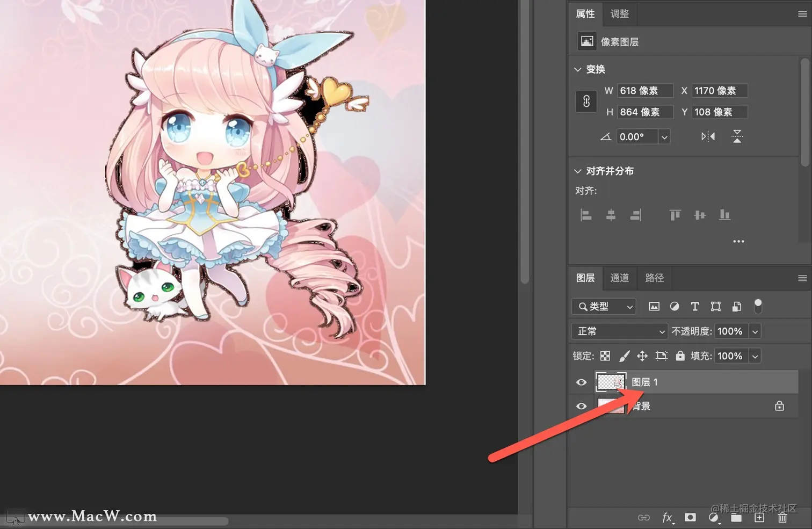Align right edges icon

[635, 215]
